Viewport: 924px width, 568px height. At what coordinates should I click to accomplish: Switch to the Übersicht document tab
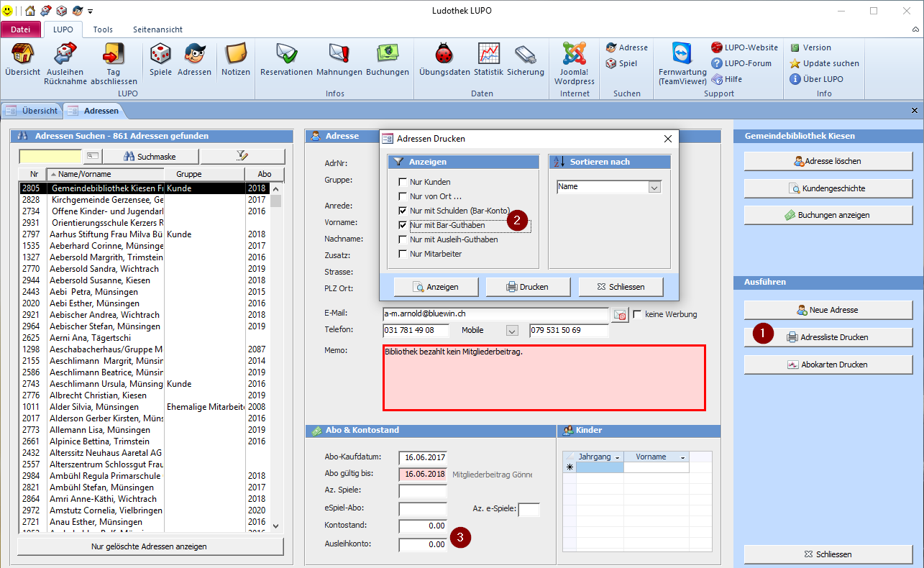(32, 111)
